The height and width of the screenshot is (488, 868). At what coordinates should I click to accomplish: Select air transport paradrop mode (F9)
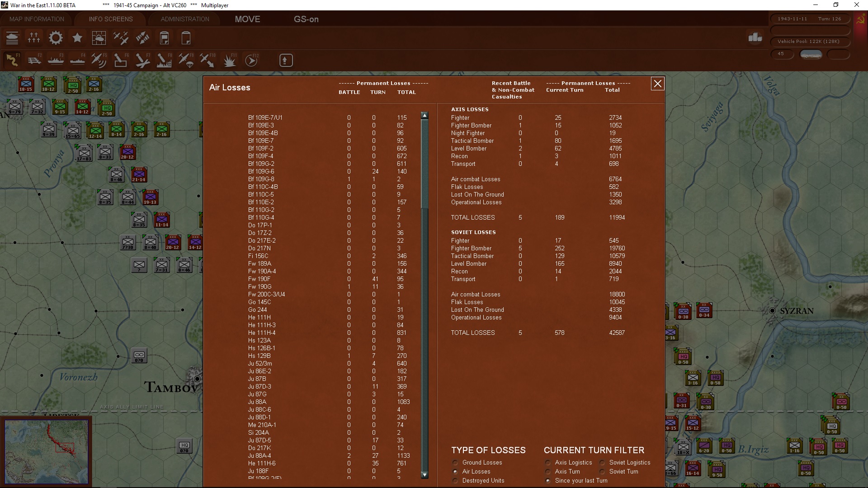click(186, 60)
